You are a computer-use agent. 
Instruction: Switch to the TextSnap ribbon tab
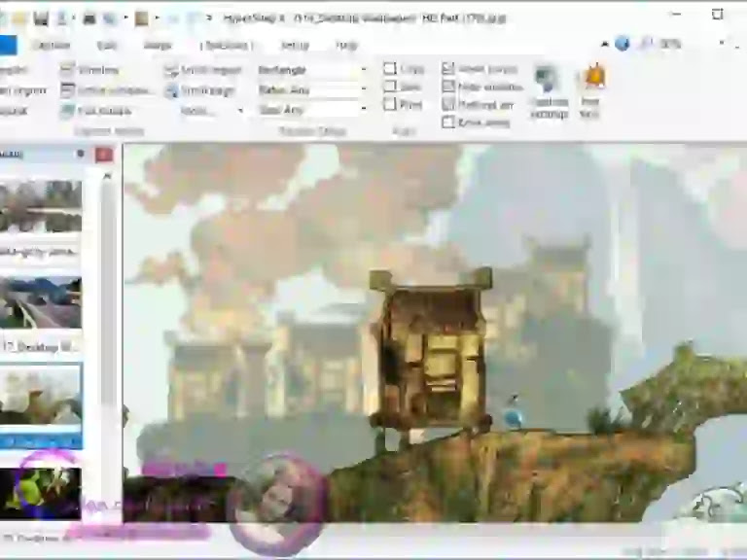(x=226, y=46)
